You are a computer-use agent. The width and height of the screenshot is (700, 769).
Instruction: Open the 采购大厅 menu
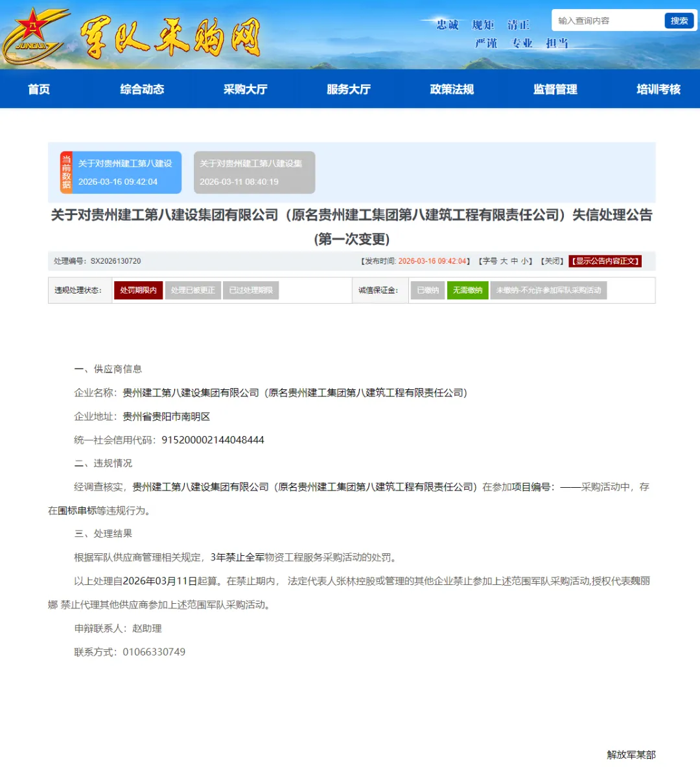click(245, 89)
